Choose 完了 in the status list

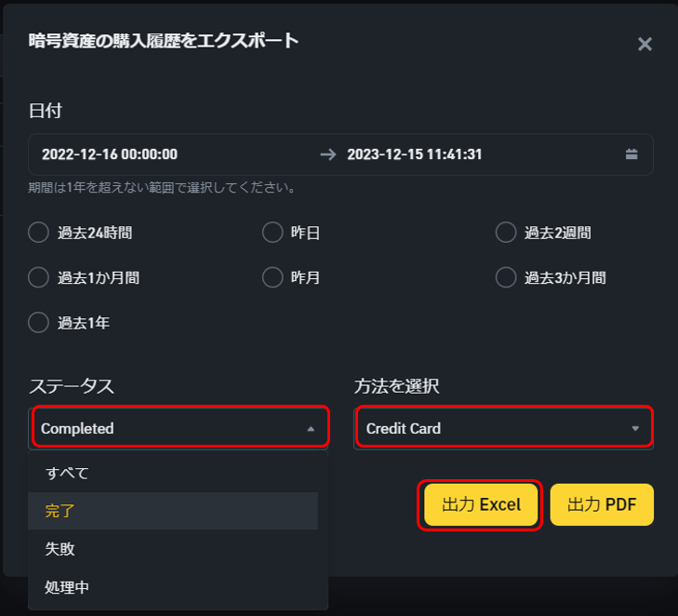pyautogui.click(x=173, y=511)
